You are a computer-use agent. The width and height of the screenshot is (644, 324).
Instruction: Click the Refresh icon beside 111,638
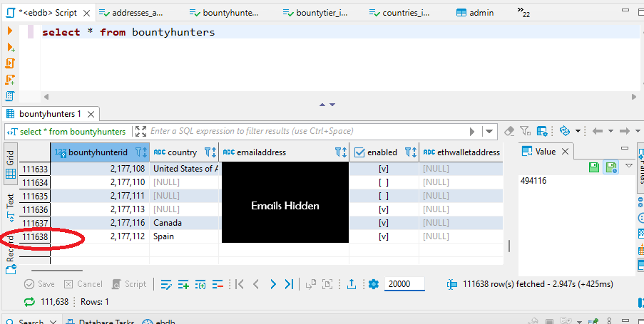[29, 302]
